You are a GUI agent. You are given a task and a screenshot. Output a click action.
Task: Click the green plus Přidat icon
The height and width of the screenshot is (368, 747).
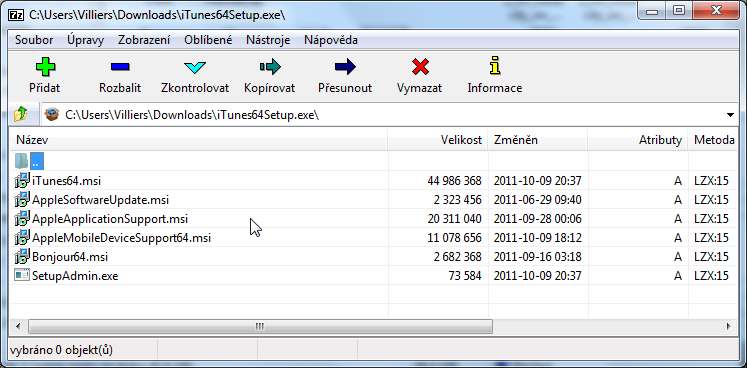[x=45, y=67]
